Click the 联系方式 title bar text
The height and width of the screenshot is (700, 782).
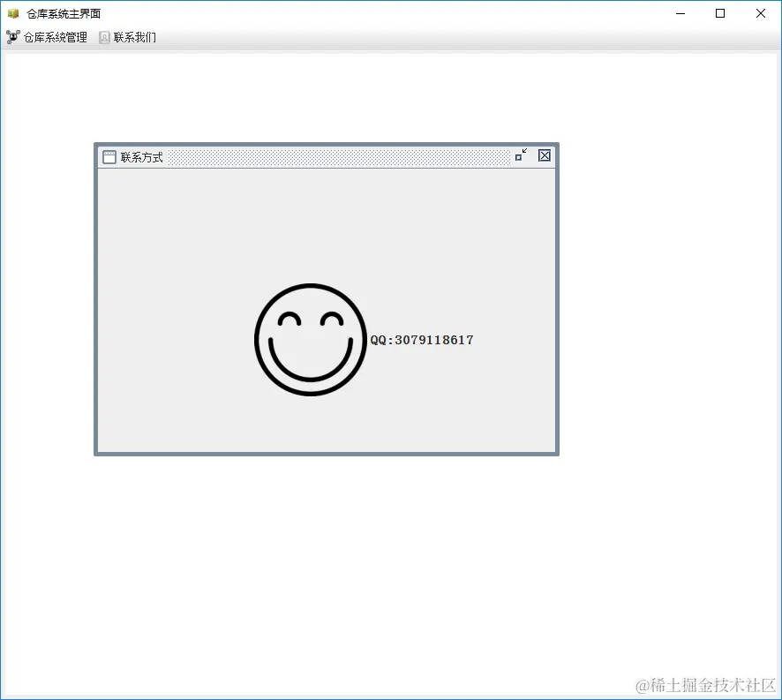click(x=141, y=158)
